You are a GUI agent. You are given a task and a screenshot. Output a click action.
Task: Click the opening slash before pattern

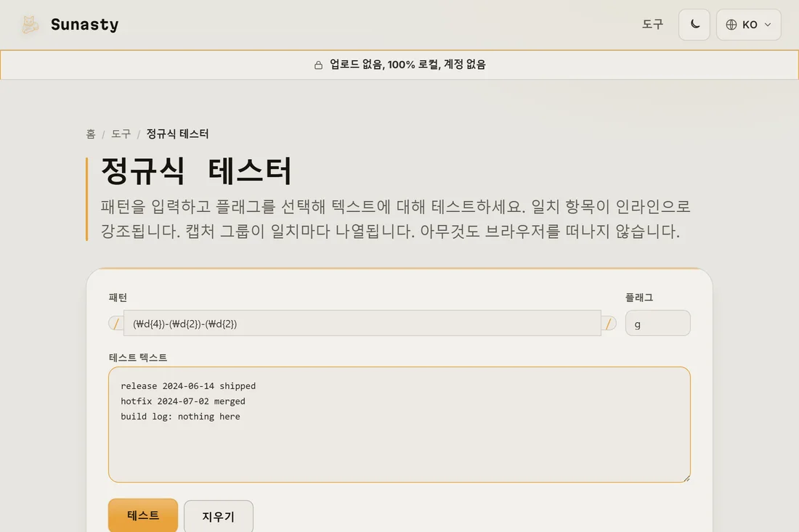coord(116,323)
